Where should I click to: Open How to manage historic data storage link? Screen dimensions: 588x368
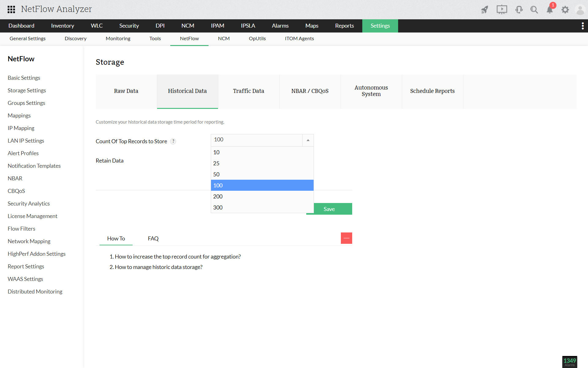point(158,267)
